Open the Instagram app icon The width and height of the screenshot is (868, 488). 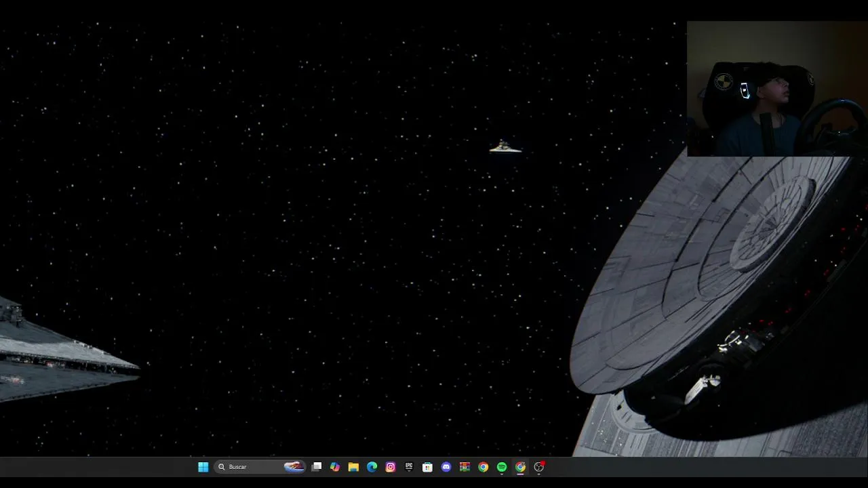pos(391,467)
